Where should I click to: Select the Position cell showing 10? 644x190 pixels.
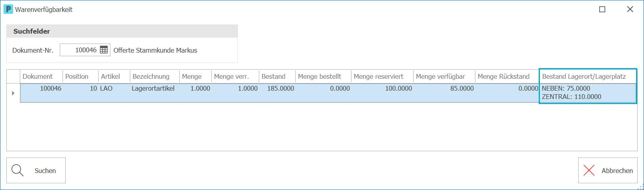point(81,93)
